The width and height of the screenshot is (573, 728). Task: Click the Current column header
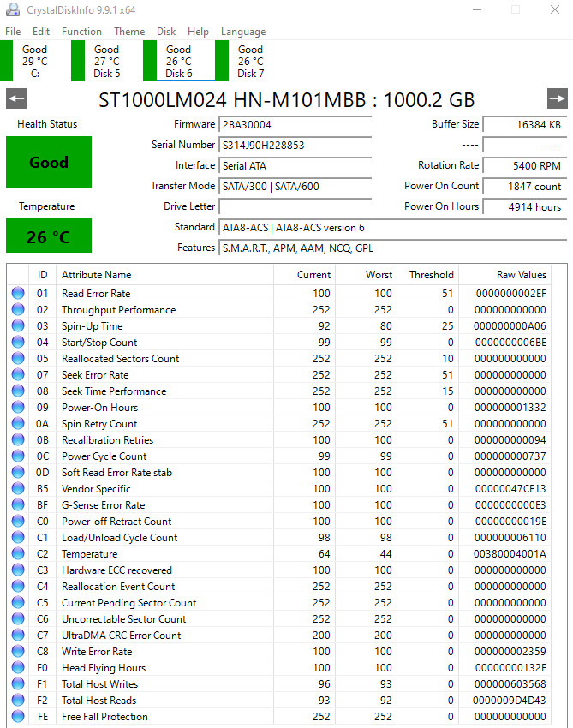point(305,275)
